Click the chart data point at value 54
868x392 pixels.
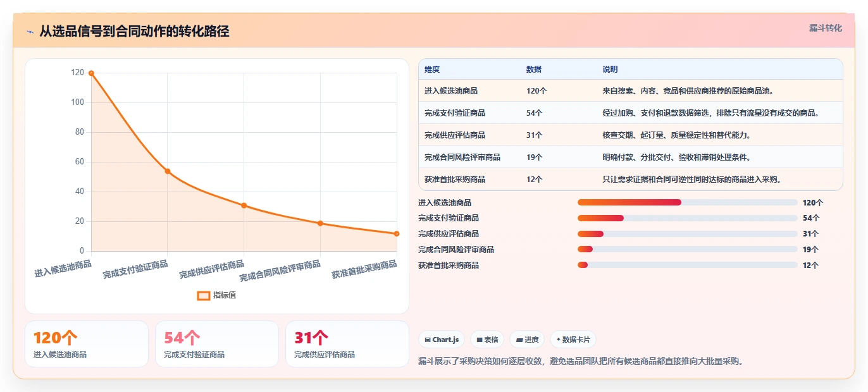coord(168,171)
